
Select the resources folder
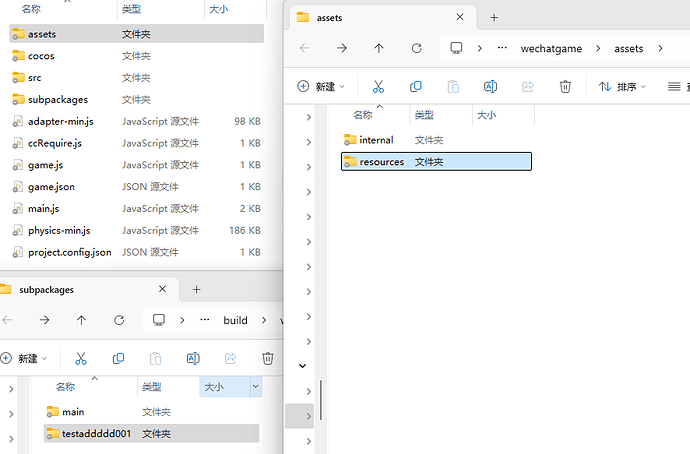tap(436, 161)
